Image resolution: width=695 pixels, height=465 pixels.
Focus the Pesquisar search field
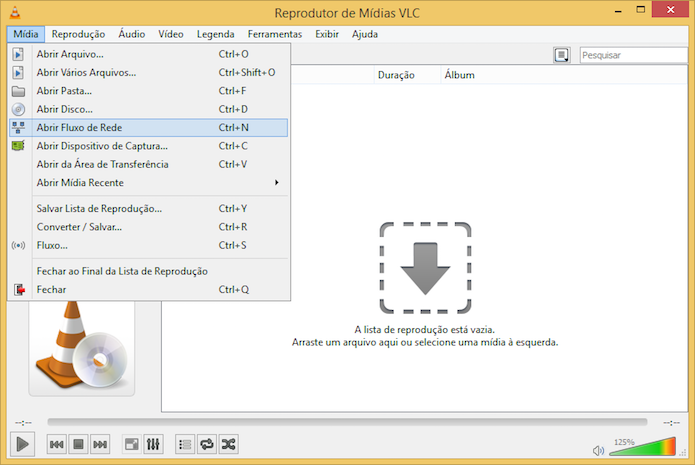(633, 55)
